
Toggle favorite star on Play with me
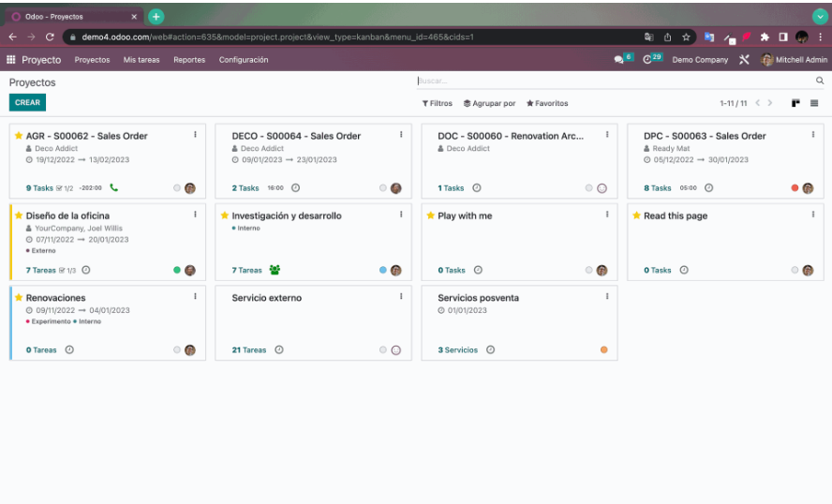430,215
